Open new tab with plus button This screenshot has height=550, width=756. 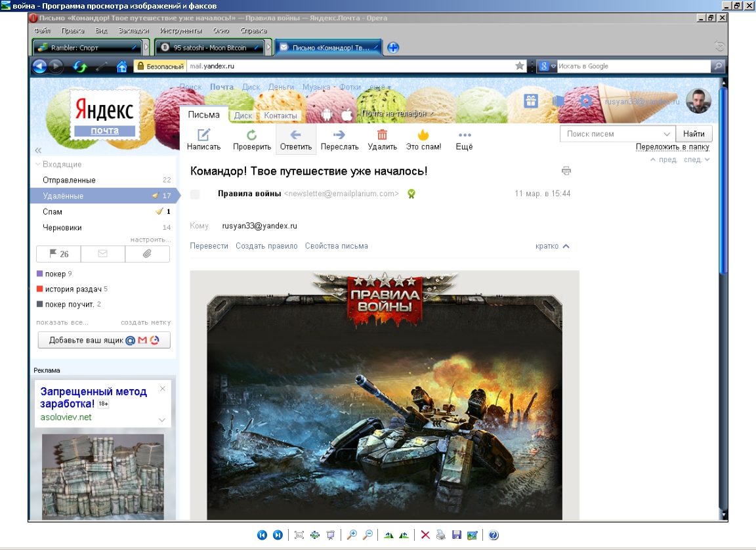(x=393, y=47)
